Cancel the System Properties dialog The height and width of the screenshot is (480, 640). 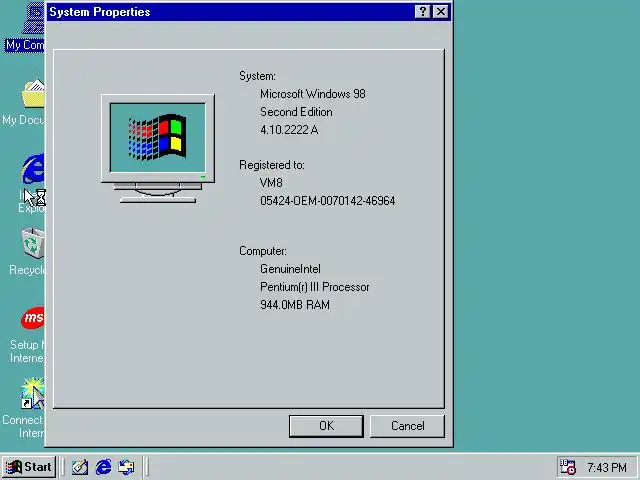pos(407,426)
